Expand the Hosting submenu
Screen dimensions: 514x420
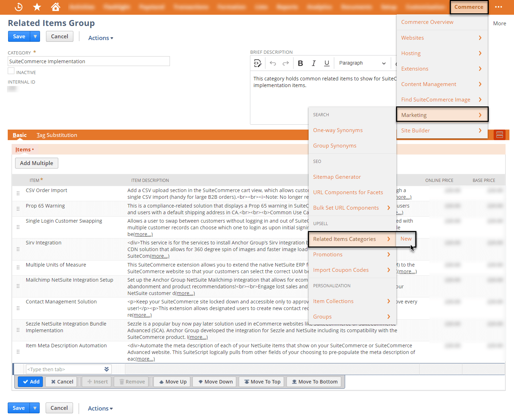pos(442,53)
